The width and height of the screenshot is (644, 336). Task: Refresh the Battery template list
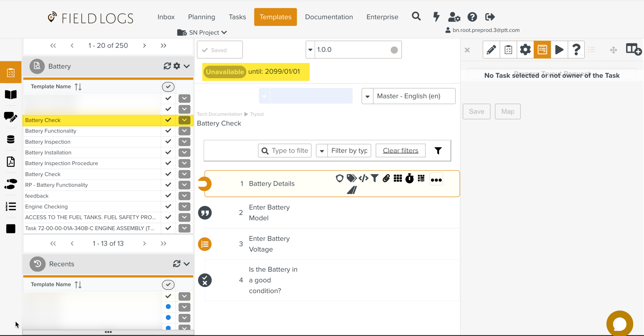(167, 66)
